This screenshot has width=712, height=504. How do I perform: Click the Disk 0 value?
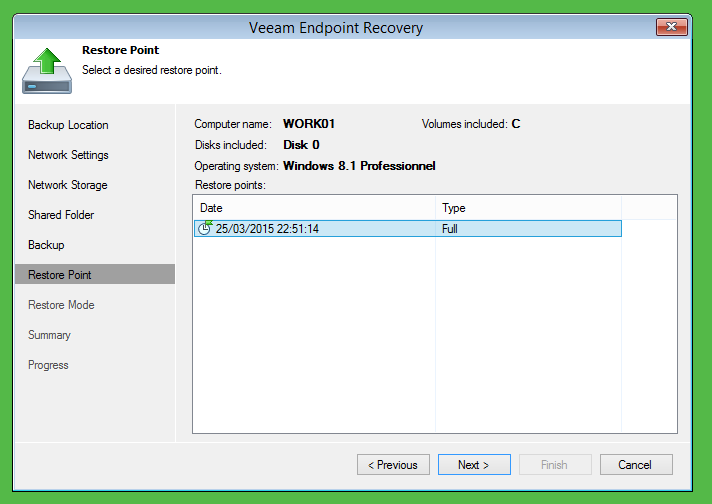[301, 145]
